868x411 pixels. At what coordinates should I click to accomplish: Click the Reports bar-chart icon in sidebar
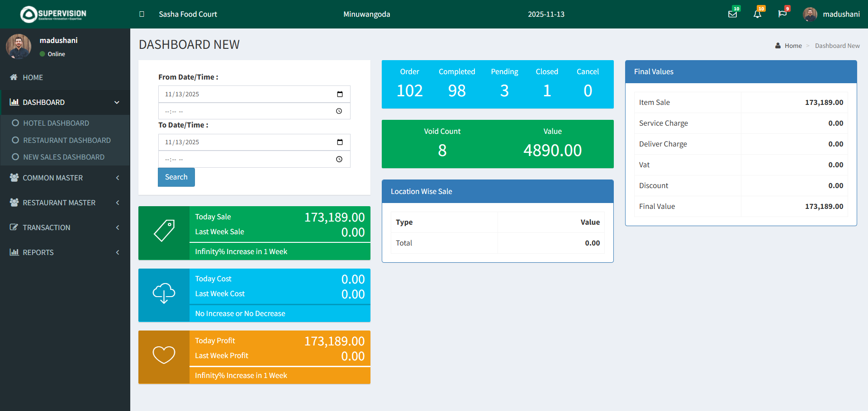pyautogui.click(x=13, y=252)
